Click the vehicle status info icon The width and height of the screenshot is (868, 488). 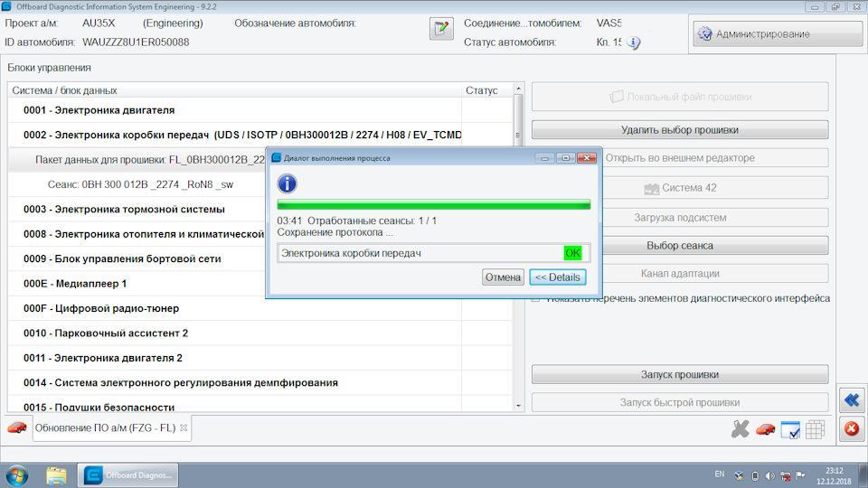coord(633,42)
